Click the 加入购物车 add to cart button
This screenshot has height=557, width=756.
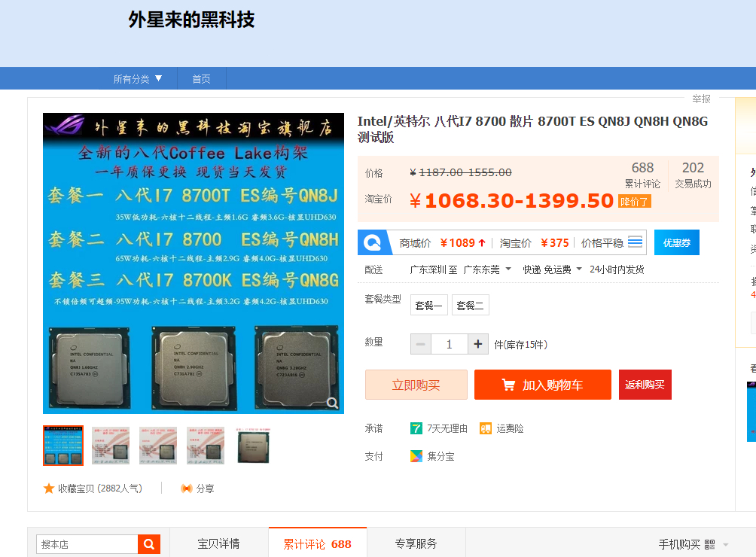542,385
